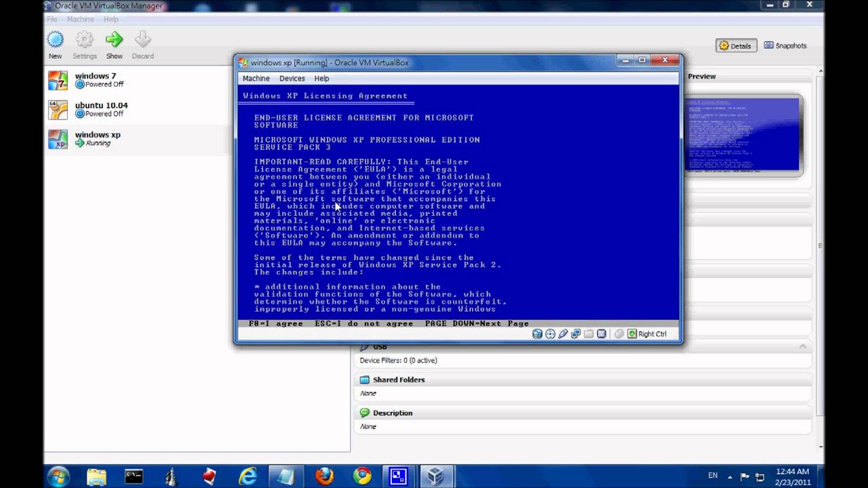This screenshot has width=868, height=488.
Task: Switch to the Details view
Action: coord(736,45)
